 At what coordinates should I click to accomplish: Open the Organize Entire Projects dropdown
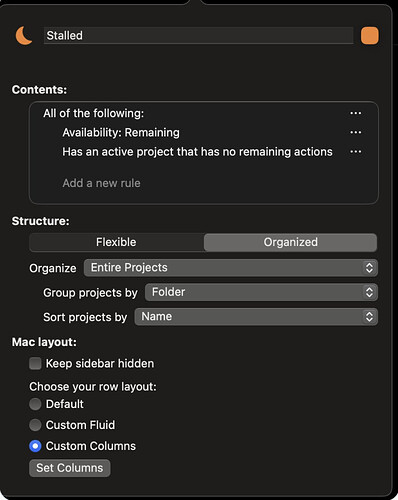[x=231, y=268]
